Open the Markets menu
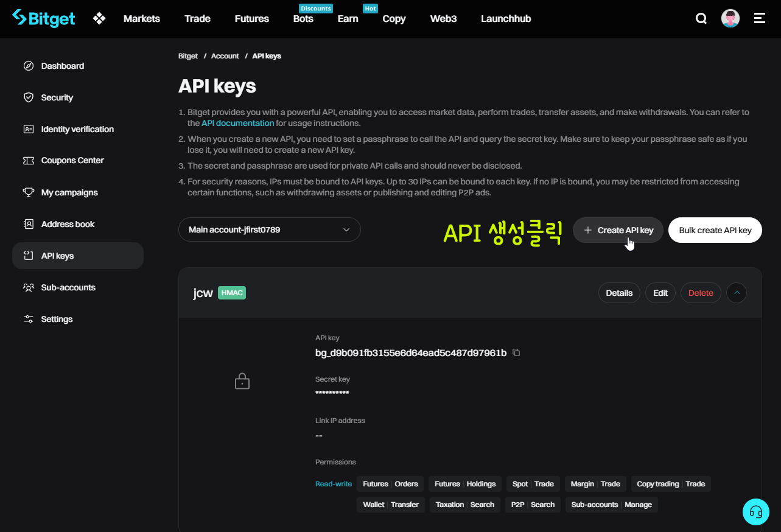Screen dimensions: 781x532 pos(142,19)
